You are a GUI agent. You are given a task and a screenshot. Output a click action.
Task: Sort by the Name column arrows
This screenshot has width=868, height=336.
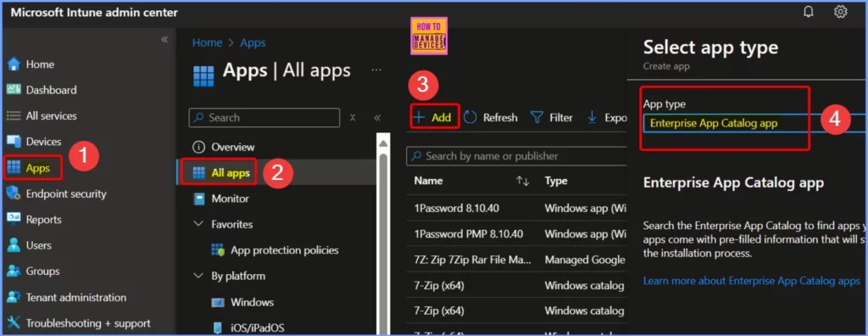point(522,181)
